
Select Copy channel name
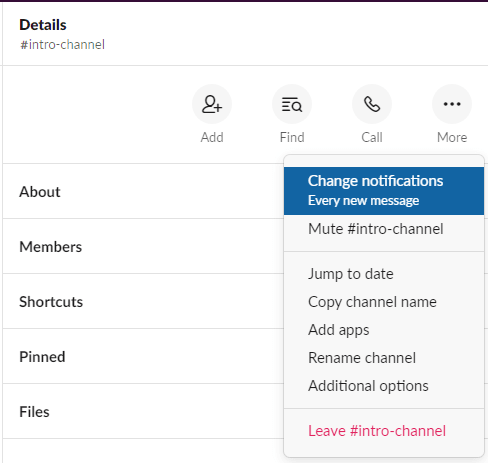point(384,302)
